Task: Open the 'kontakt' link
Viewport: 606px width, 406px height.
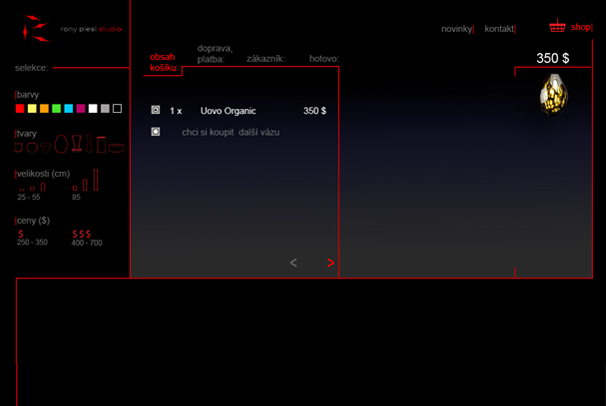Action: 498,29
